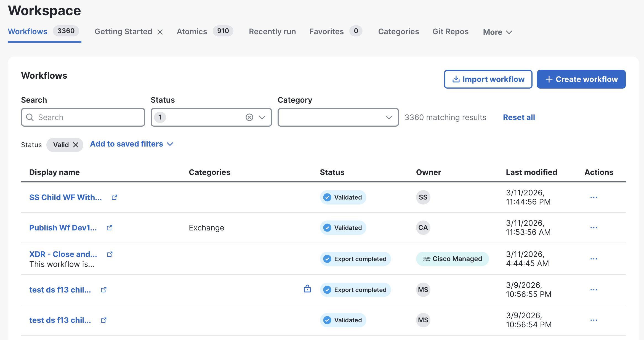
Task: Switch to the Atomics tab
Action: [192, 31]
